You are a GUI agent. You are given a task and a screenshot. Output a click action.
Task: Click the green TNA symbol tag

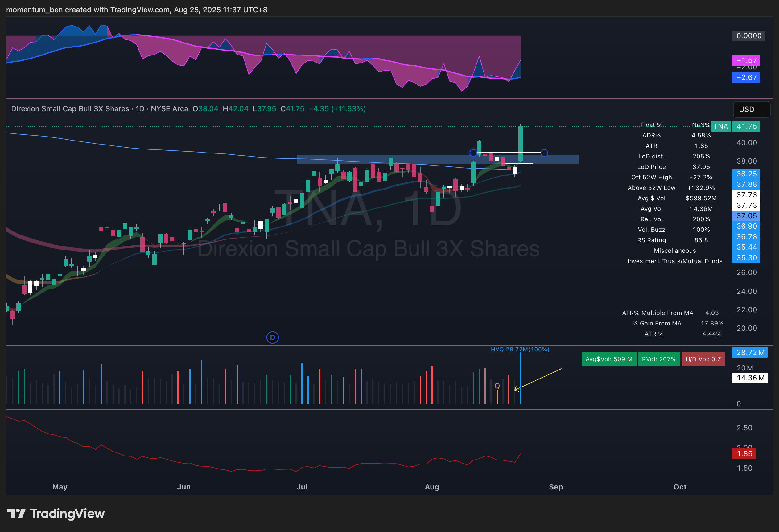click(720, 126)
